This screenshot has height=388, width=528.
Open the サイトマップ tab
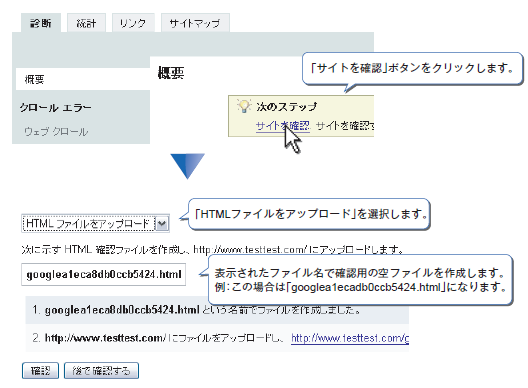tap(195, 23)
